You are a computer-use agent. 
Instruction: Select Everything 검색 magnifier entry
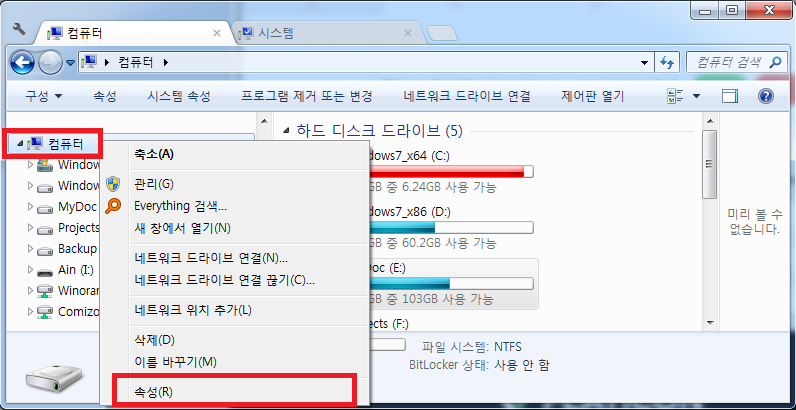pos(180,206)
